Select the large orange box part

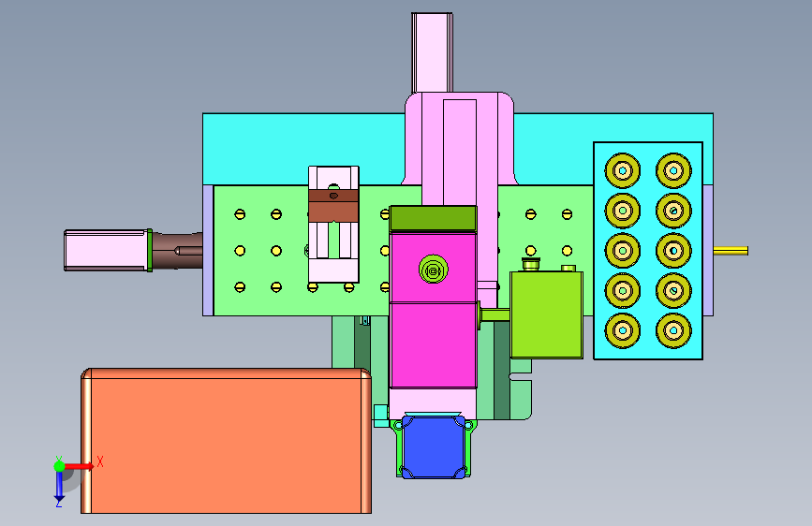pos(226,441)
